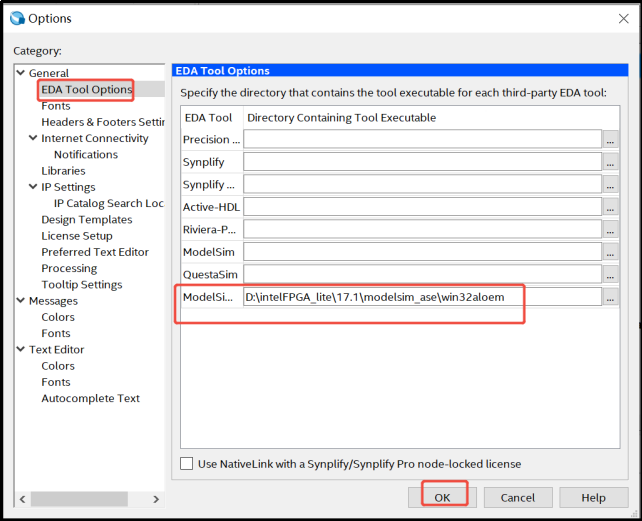Open Processing settings

pyautogui.click(x=69, y=268)
